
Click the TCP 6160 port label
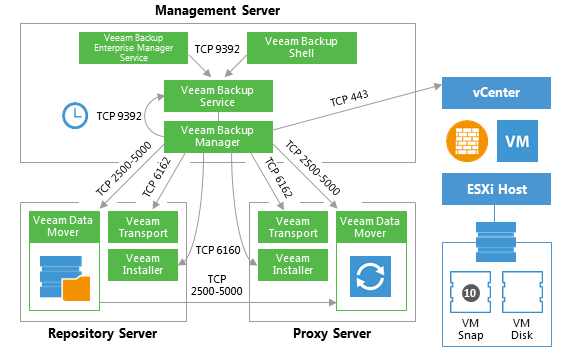(218, 250)
